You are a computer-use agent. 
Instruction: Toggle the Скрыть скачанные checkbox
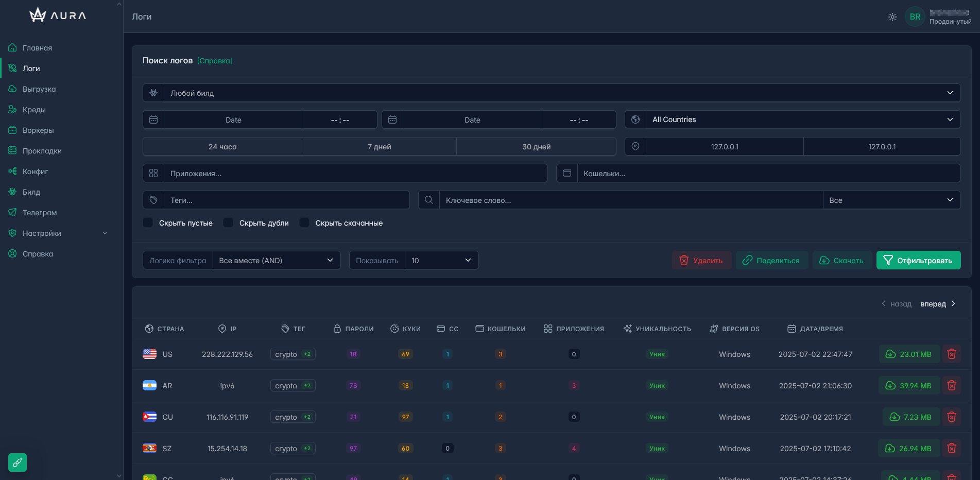[x=304, y=223]
